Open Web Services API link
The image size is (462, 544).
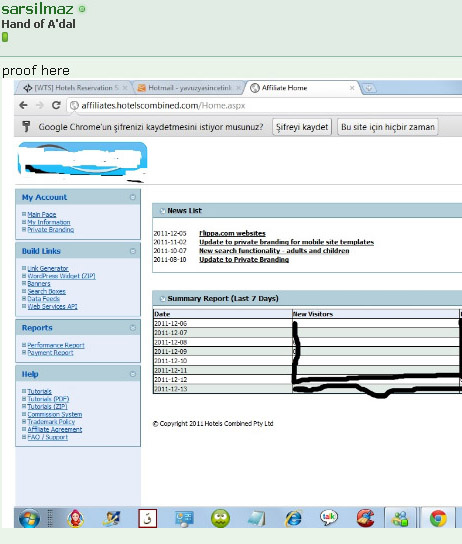point(52,306)
